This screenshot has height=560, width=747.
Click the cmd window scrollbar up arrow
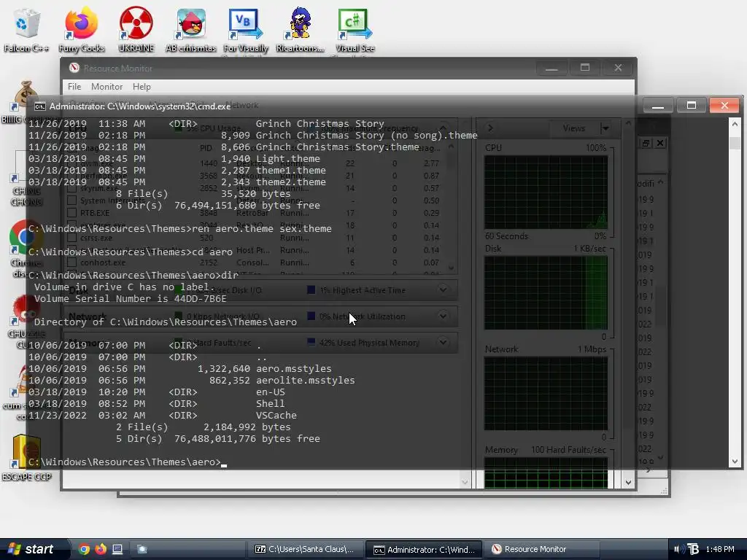[x=735, y=124]
